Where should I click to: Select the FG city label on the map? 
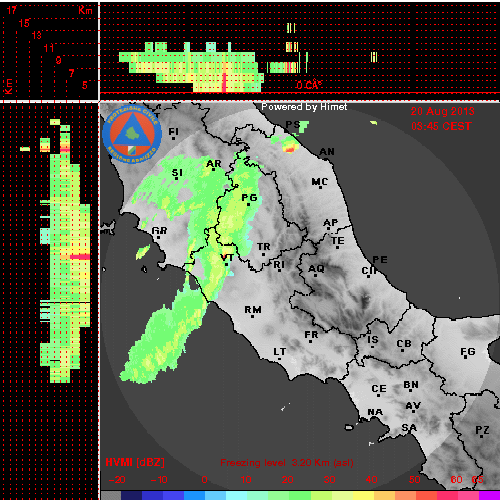pyautogui.click(x=468, y=352)
